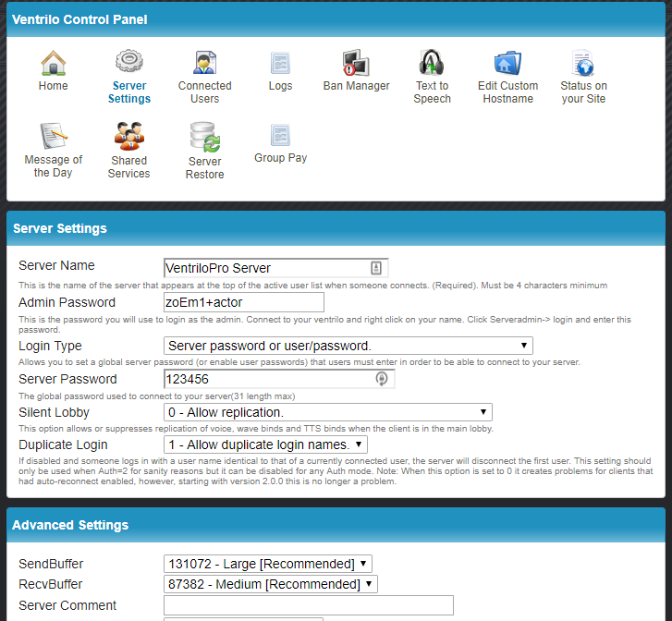This screenshot has height=621, width=672.
Task: Open the Shared Services text link
Action: [129, 166]
